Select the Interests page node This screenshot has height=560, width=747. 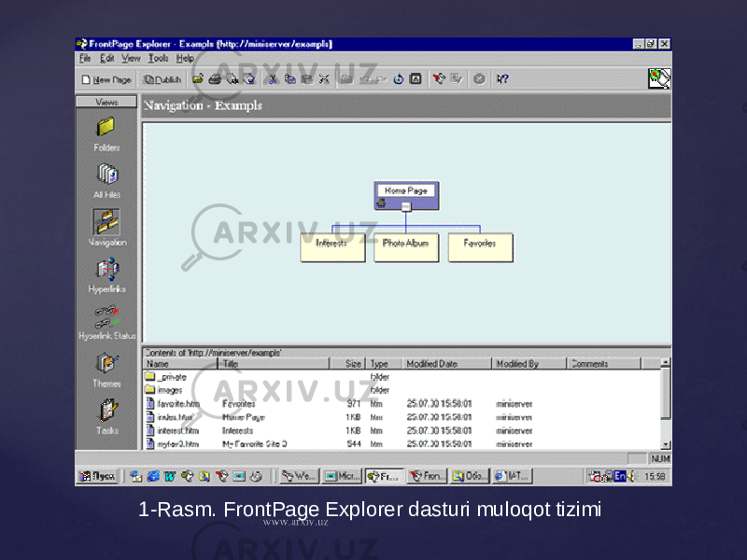pos(332,247)
